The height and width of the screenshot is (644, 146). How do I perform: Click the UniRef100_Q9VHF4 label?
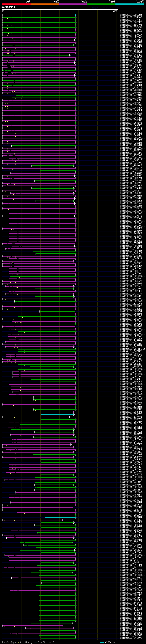click(x=131, y=593)
